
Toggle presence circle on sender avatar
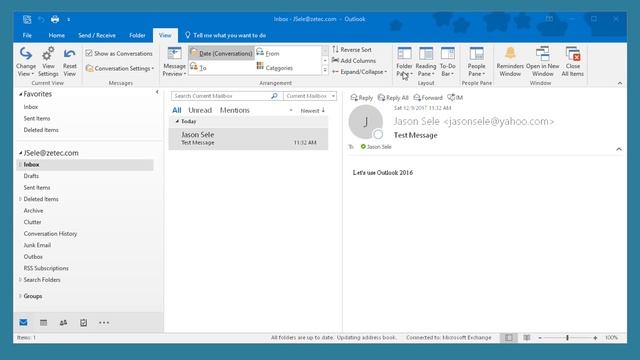(378, 134)
